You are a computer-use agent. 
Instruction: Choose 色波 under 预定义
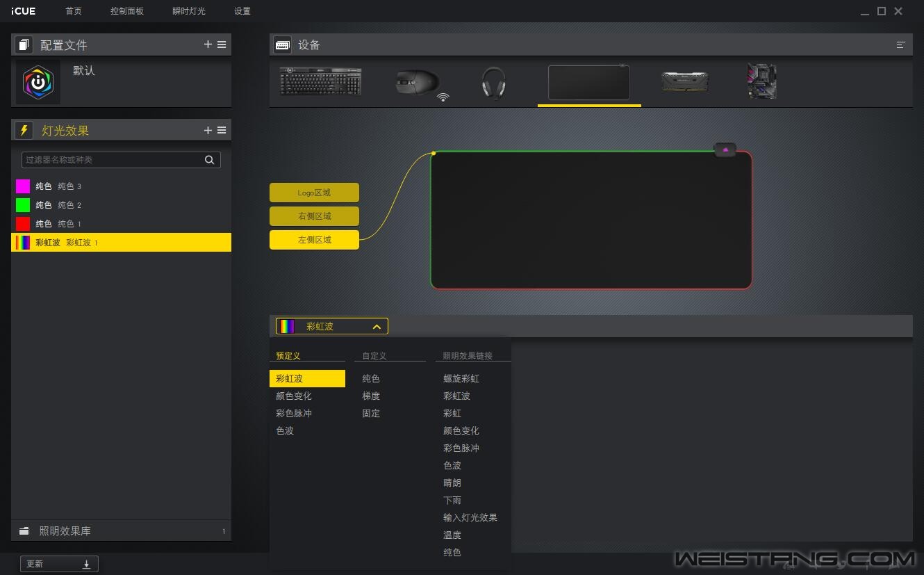pyautogui.click(x=285, y=431)
